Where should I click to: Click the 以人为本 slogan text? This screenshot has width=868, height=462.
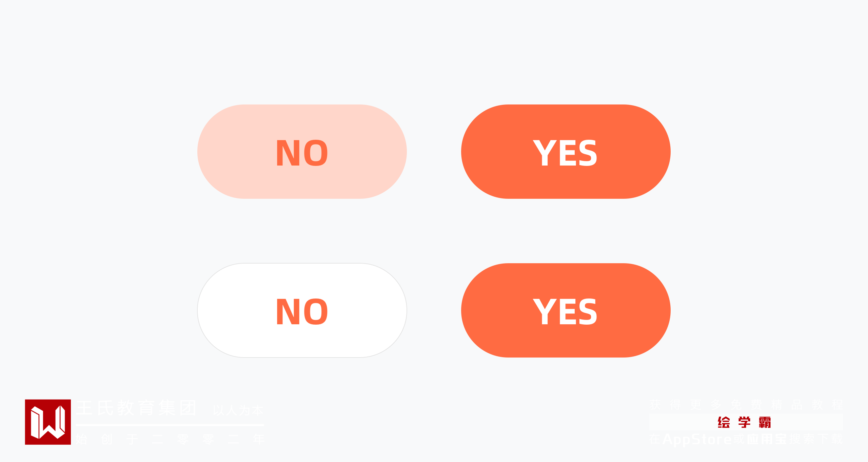pos(238,410)
